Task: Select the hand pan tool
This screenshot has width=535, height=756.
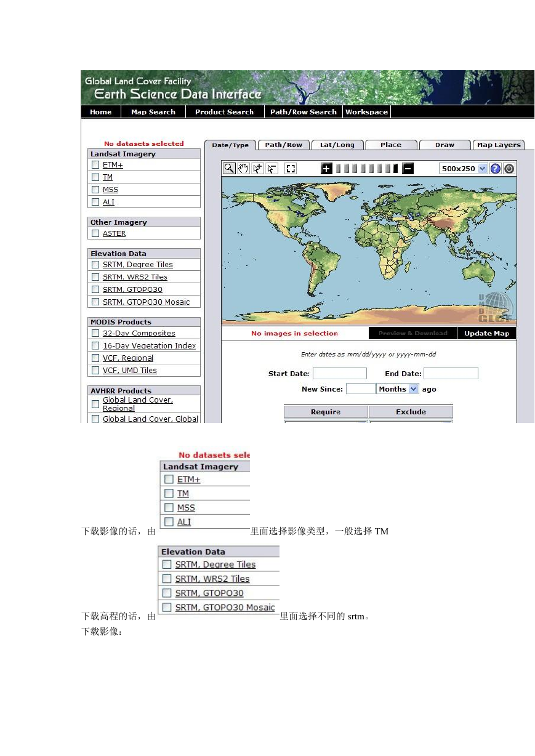Action: (x=243, y=169)
